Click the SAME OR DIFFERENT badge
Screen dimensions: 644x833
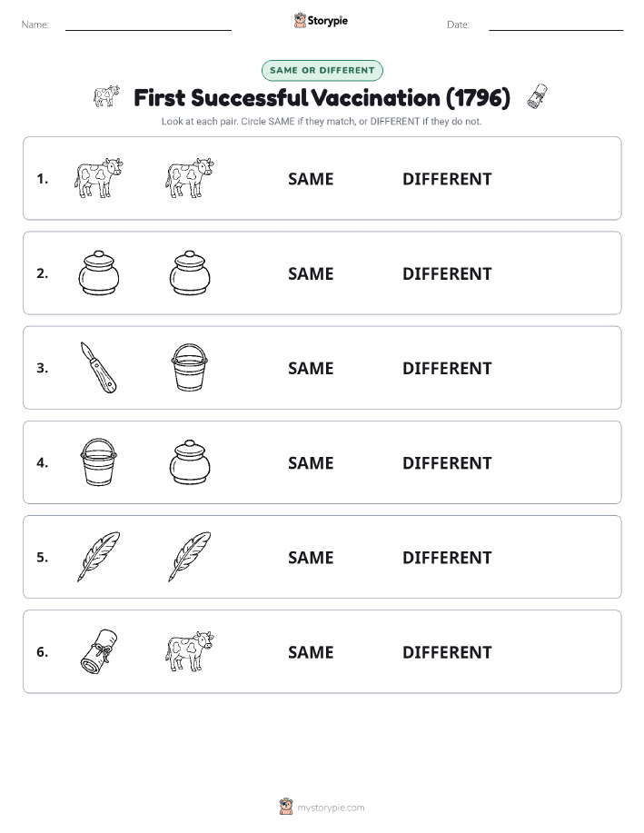322,70
